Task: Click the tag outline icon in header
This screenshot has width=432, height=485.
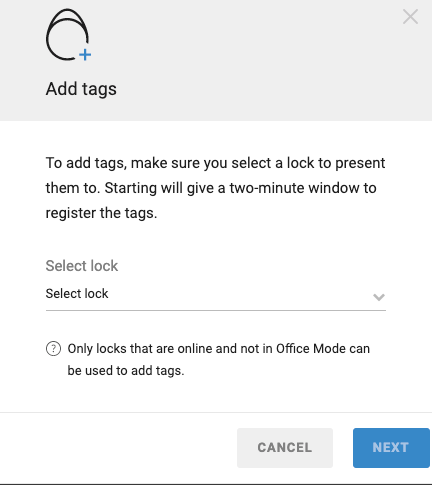Action: click(67, 34)
